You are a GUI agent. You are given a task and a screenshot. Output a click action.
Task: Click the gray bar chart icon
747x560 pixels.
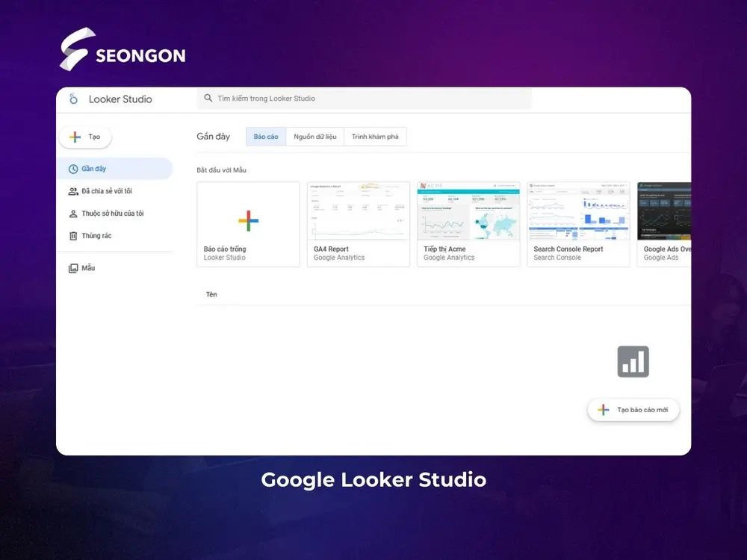pyautogui.click(x=633, y=361)
